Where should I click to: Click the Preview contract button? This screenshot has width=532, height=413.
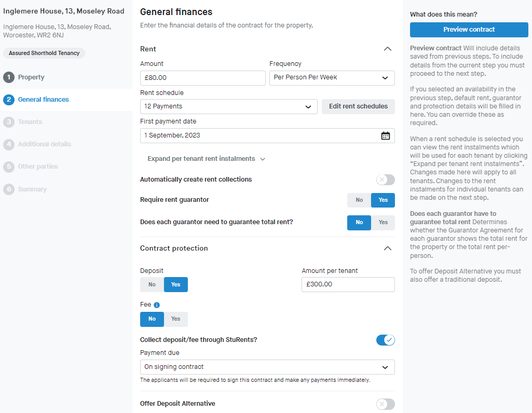click(x=469, y=30)
